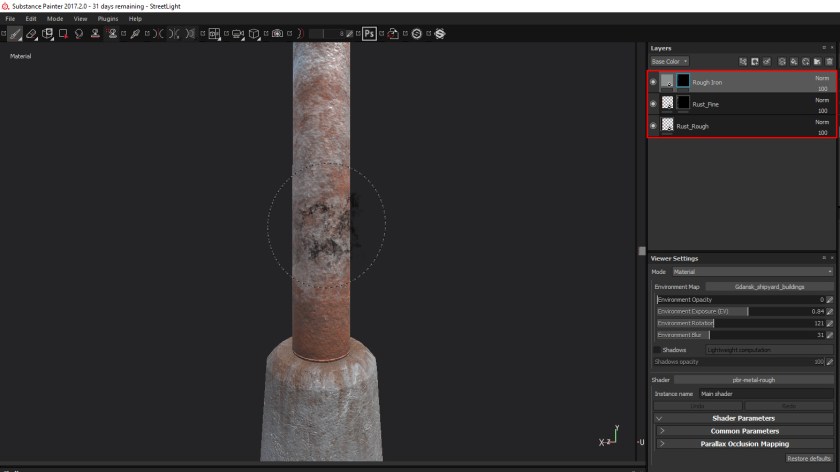Viewport: 840px width, 472px height.
Task: Hide the Rough Iron layer
Action: [653, 82]
